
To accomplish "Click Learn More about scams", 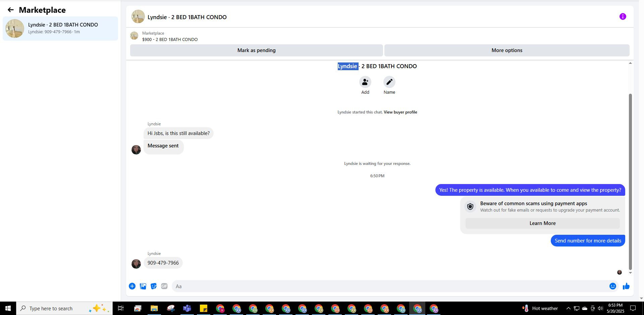I will (542, 223).
